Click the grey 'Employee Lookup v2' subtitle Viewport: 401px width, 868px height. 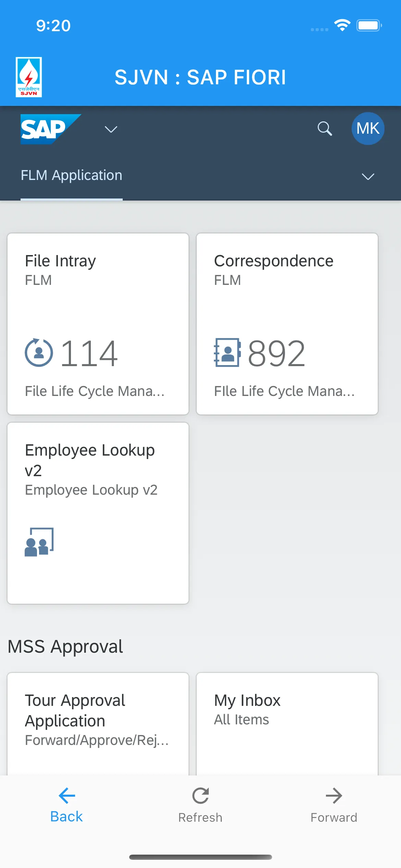[91, 490]
